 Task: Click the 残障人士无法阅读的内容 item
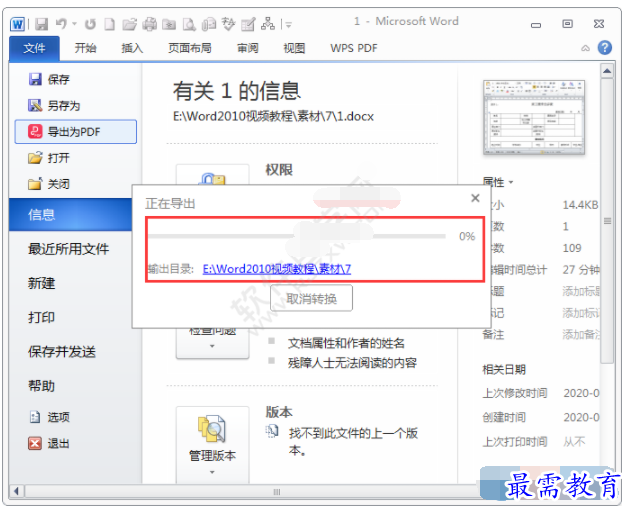coord(352,363)
